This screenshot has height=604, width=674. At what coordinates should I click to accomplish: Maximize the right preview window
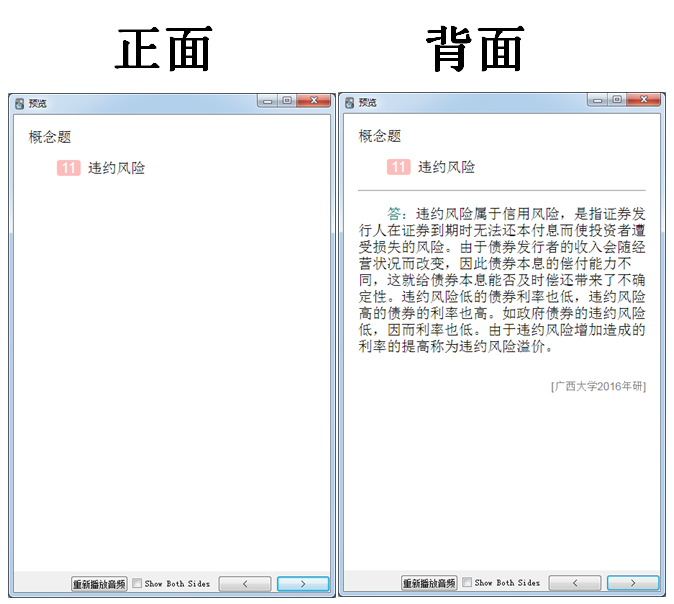(617, 100)
